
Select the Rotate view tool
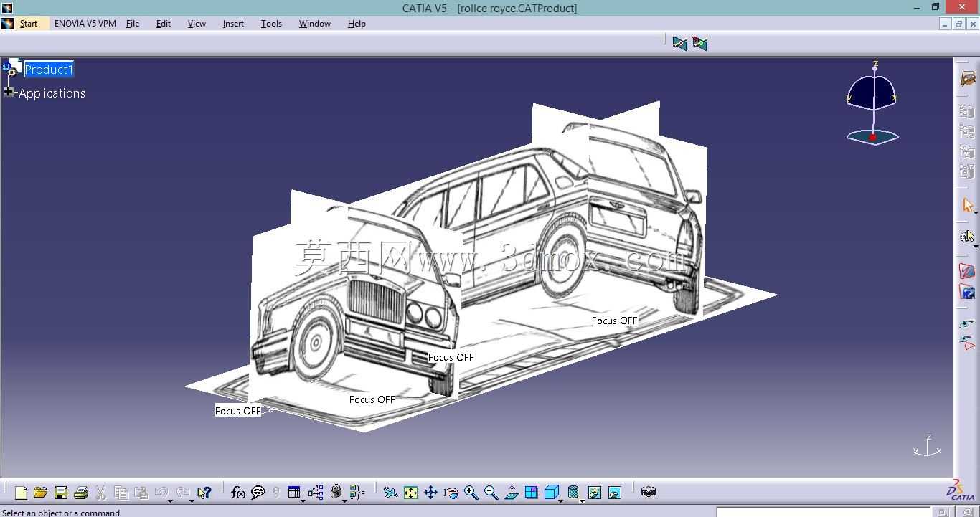[x=451, y=493]
